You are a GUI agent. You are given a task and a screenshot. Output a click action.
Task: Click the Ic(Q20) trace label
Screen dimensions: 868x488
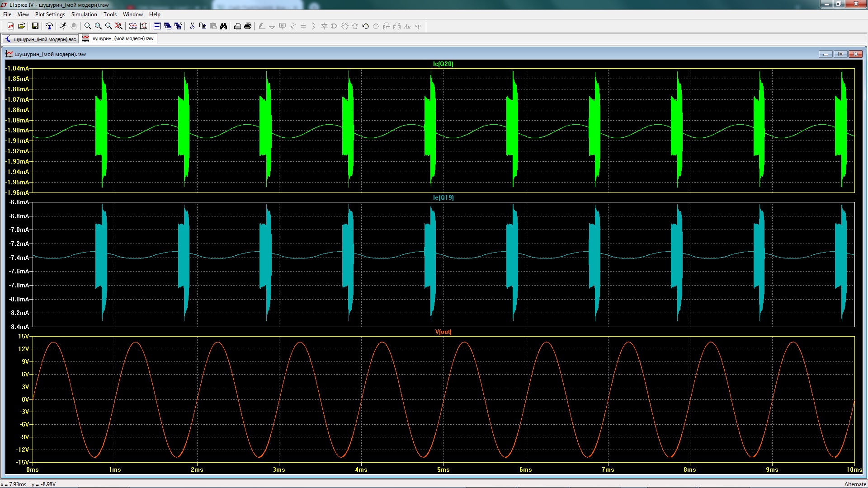443,64
